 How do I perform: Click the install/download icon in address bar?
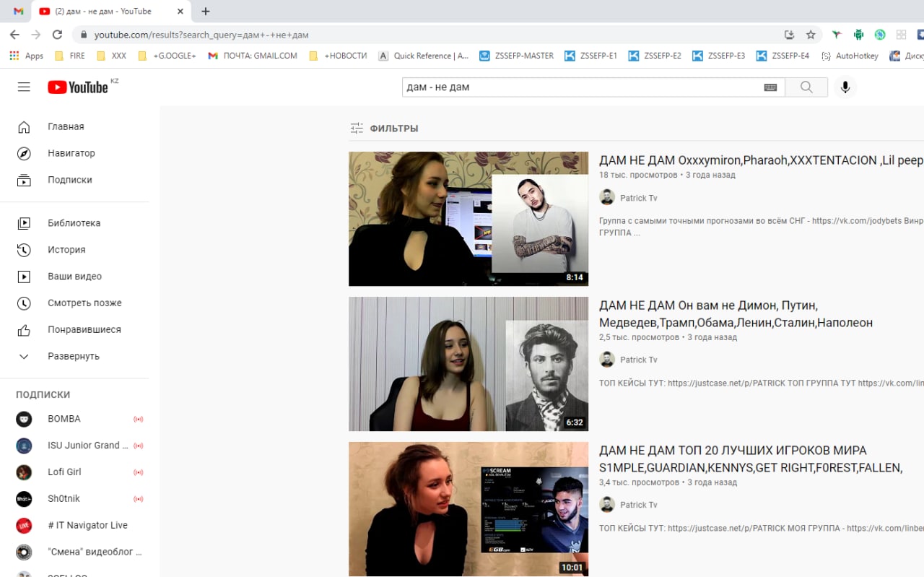pyautogui.click(x=789, y=35)
